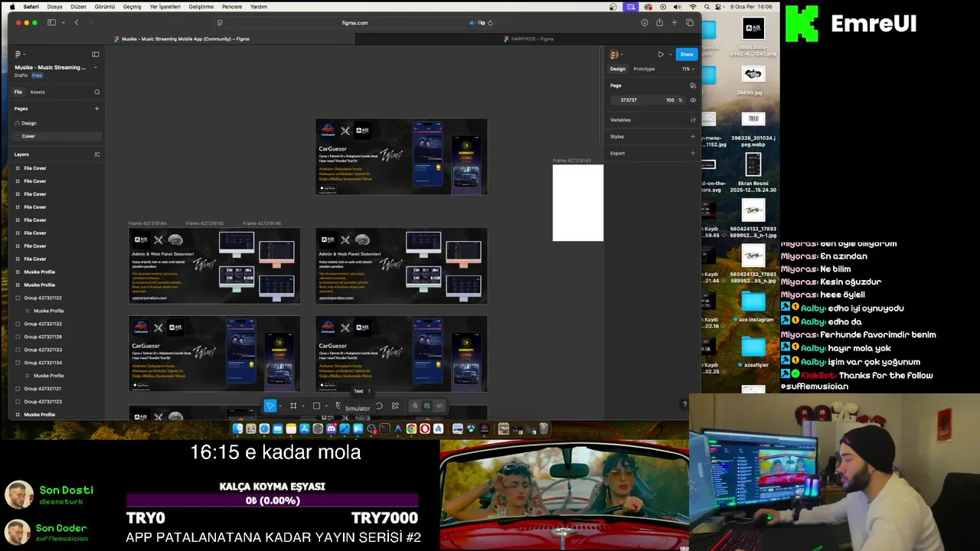Screen dimensions: 980x551
Task: Toggle page background visibility eye icon
Action: pyautogui.click(x=693, y=100)
